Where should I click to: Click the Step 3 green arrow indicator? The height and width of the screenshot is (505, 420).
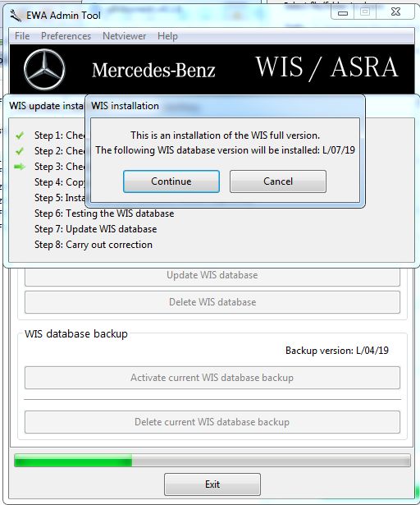[20, 167]
